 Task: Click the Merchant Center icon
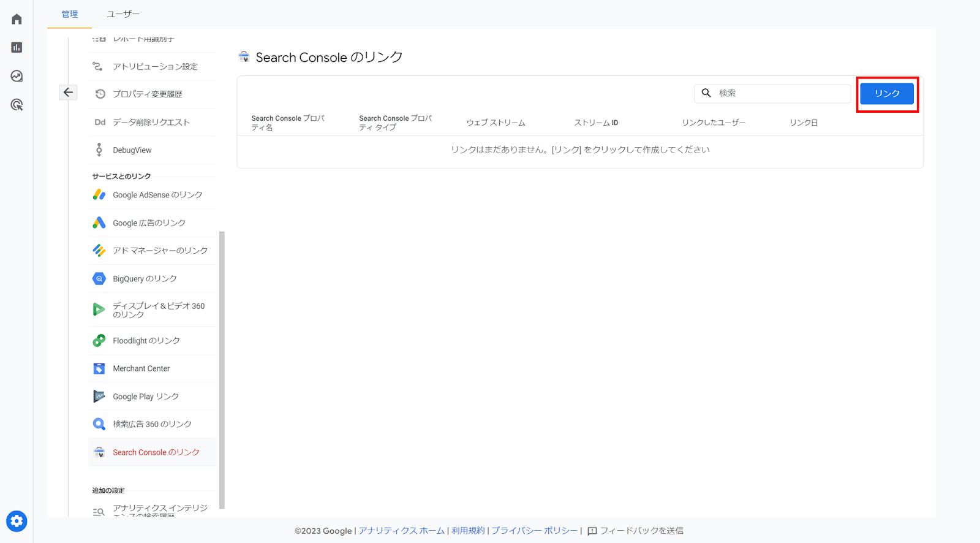pyautogui.click(x=99, y=368)
